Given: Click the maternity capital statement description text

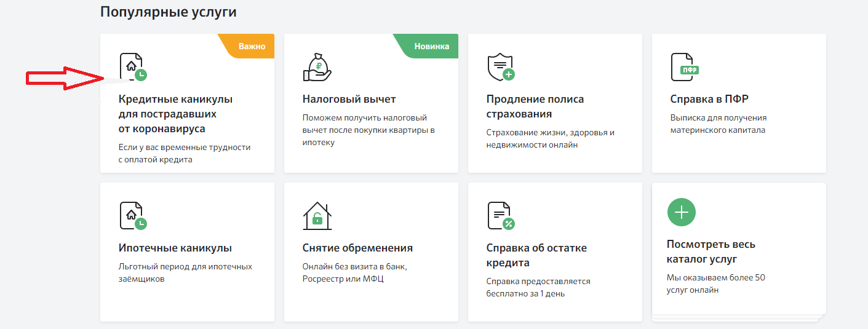Looking at the screenshot, I should click(x=718, y=124).
